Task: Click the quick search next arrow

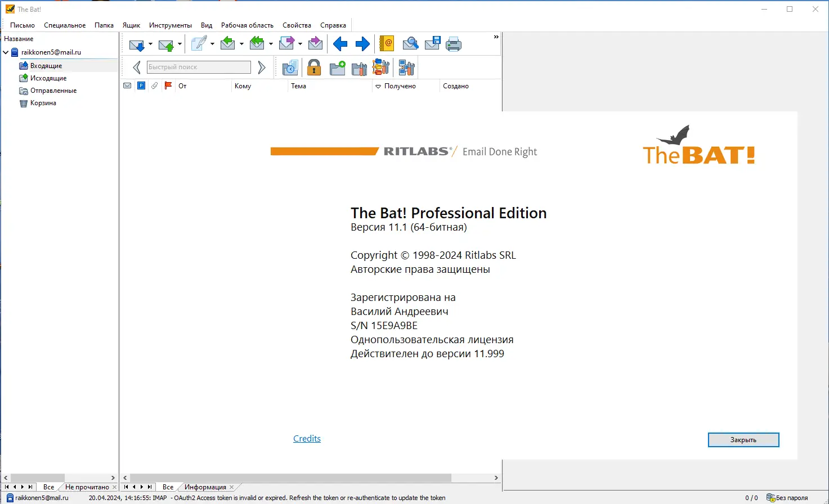Action: (262, 67)
